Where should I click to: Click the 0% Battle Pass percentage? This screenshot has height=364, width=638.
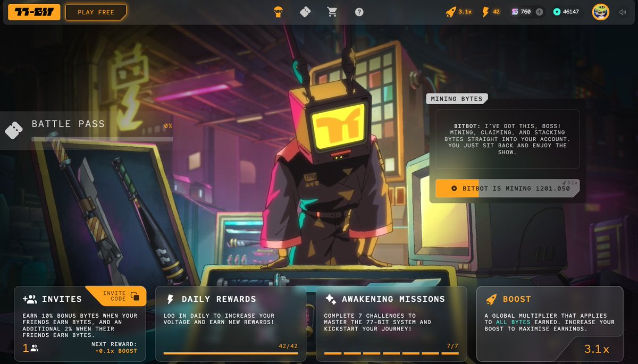(168, 126)
